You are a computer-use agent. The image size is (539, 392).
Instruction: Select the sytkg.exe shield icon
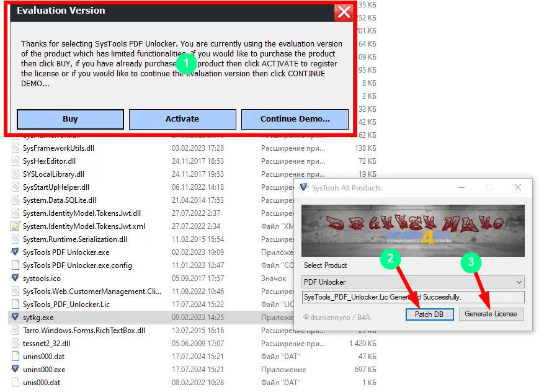[x=16, y=317]
